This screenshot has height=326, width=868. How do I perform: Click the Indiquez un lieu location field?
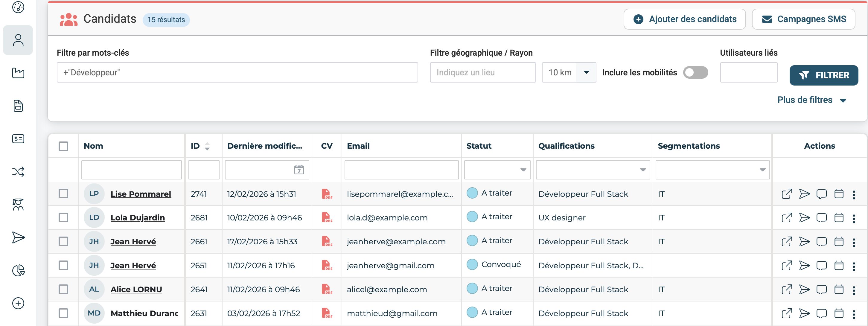(x=482, y=72)
